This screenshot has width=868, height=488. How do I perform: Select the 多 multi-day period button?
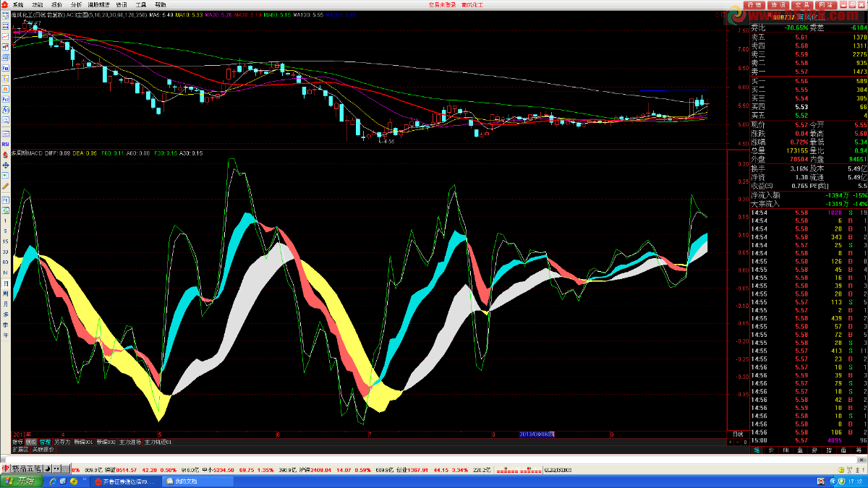[6, 314]
